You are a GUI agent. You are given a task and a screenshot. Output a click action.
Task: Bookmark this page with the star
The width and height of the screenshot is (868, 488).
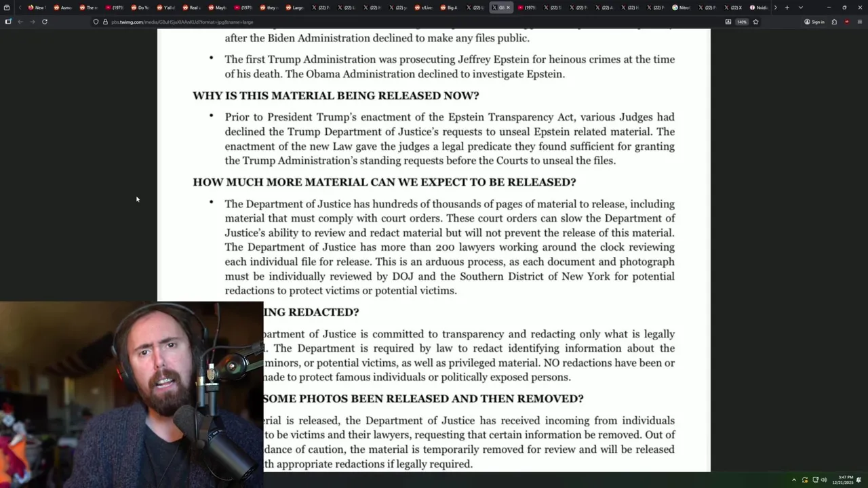click(x=755, y=22)
